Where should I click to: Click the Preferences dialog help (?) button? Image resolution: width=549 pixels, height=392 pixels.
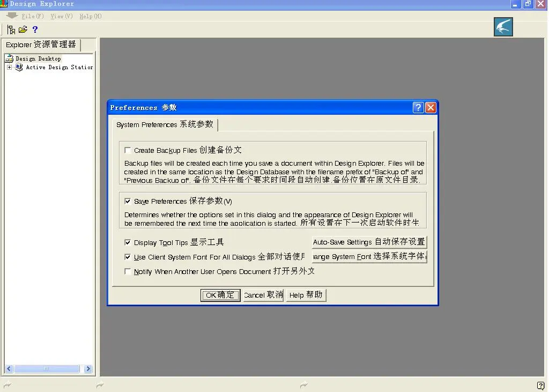pyautogui.click(x=418, y=108)
